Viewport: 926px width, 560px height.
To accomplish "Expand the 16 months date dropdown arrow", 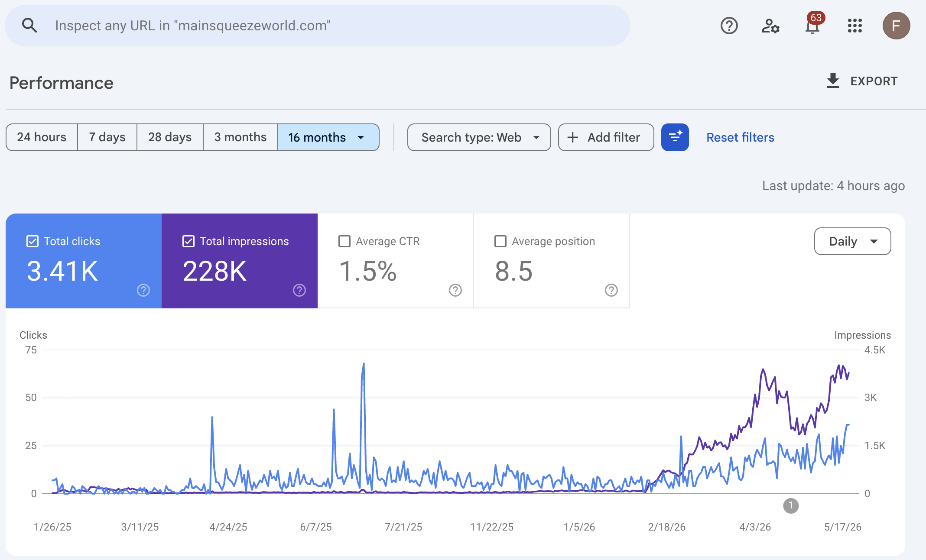I will pos(361,137).
